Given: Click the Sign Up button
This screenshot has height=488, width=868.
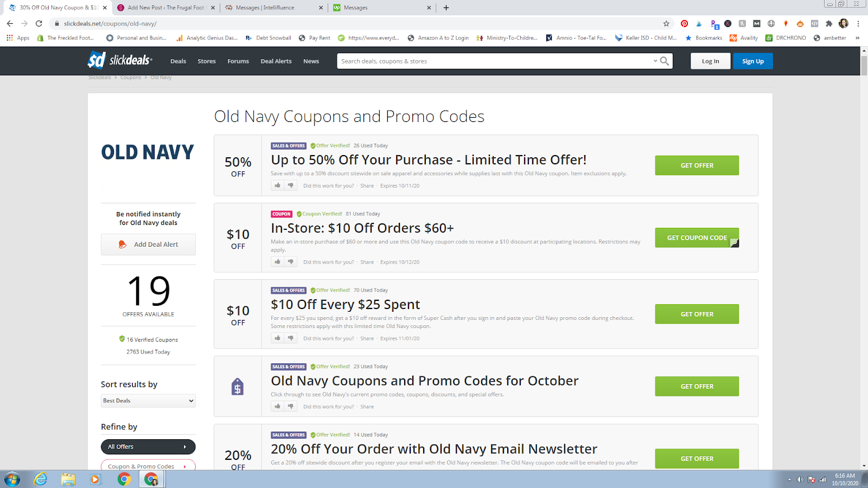Looking at the screenshot, I should 753,61.
